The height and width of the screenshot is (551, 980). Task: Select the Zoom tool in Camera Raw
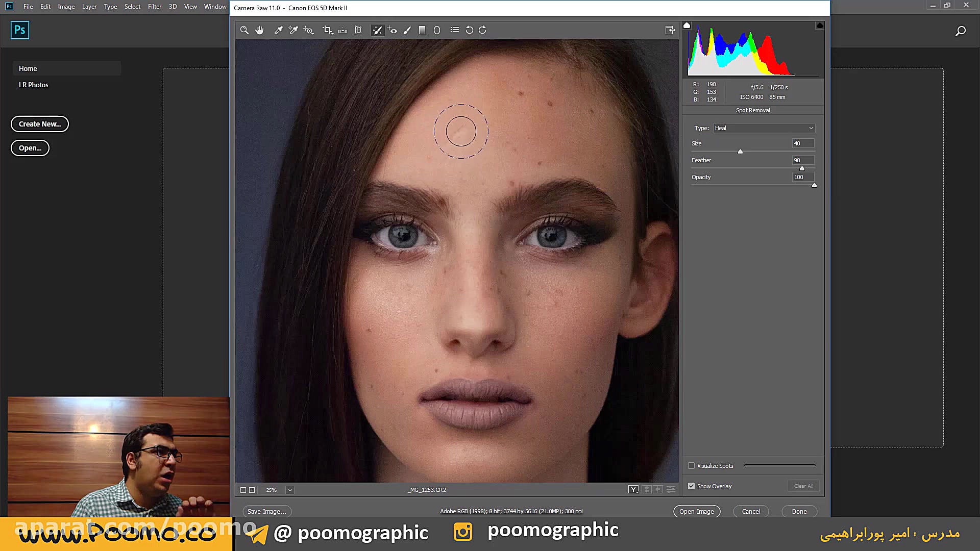[x=244, y=30]
